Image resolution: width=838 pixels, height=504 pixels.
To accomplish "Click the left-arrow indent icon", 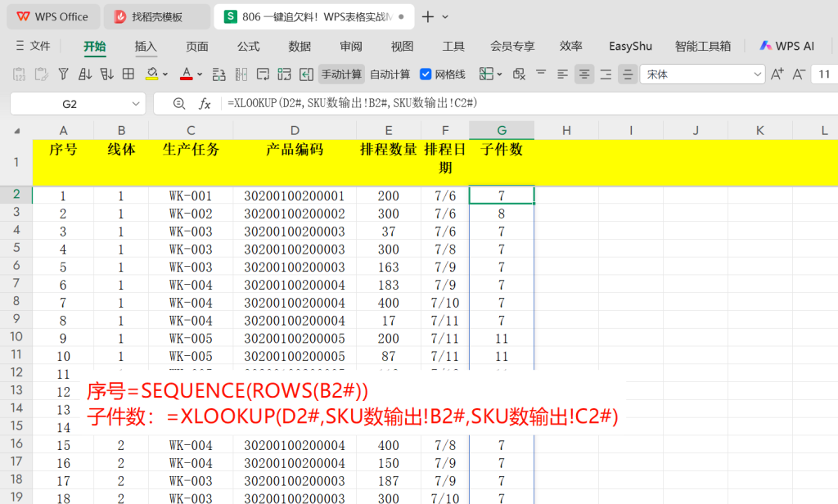I will pos(306,74).
